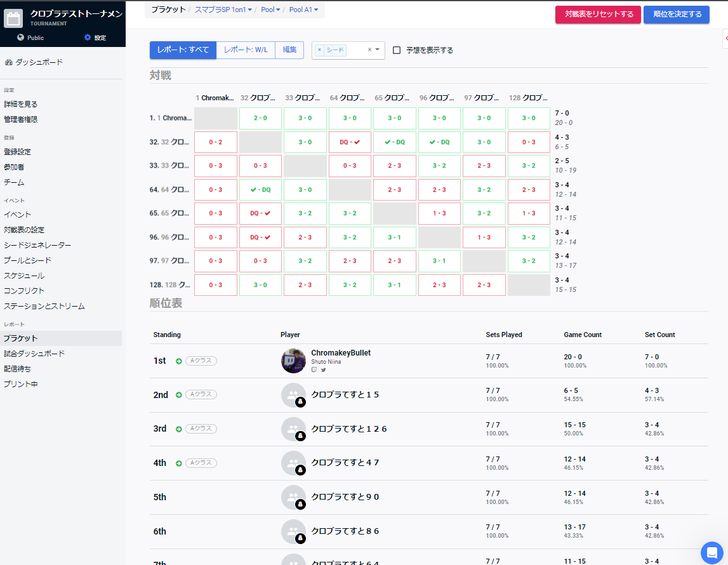
Task: Click ChromakeyBullet's profile avatar
Action: tap(293, 361)
